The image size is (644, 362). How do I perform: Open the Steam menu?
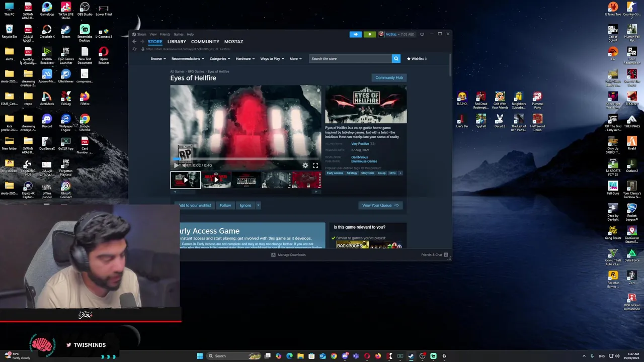pyautogui.click(x=141, y=34)
